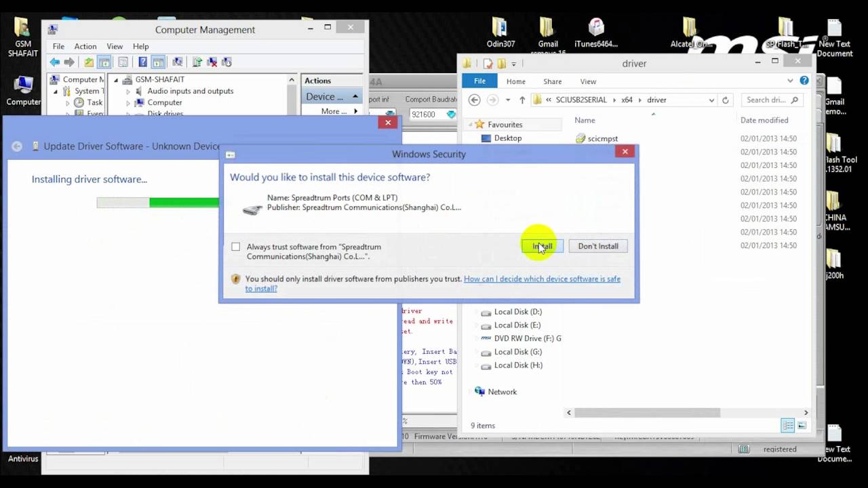Click the Up one level folder icon
The height and width of the screenshot is (488, 868).
coord(89,62)
